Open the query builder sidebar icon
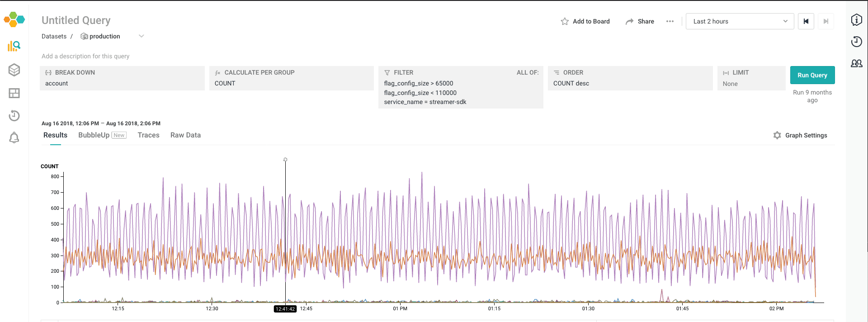 (x=14, y=46)
